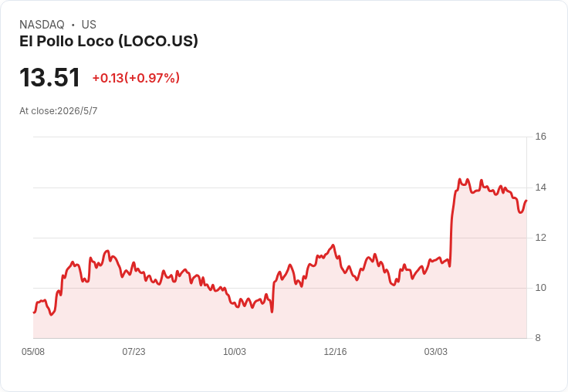Image resolution: width=568 pixels, height=392 pixels.
Task: Click the 12/16 date axis label
Action: [335, 352]
